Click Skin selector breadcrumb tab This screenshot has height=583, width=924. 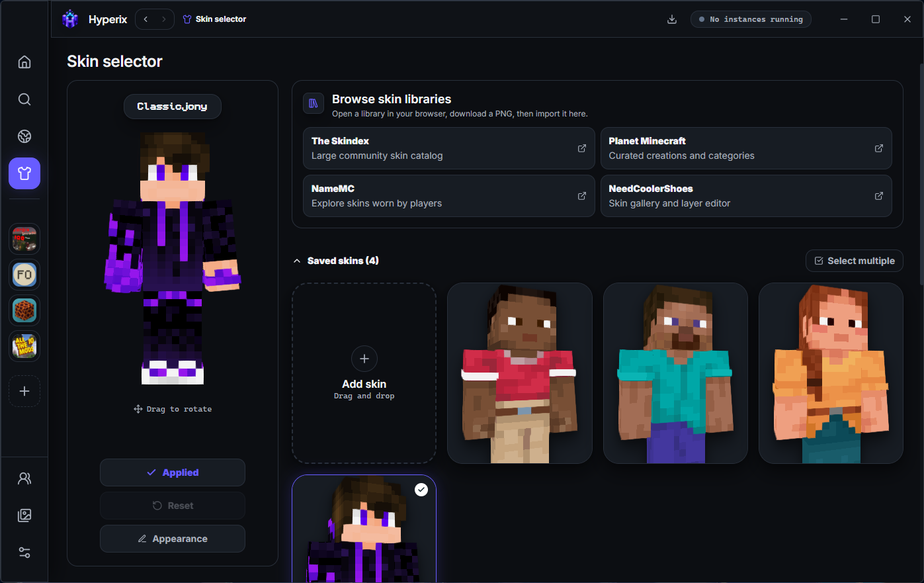click(214, 19)
